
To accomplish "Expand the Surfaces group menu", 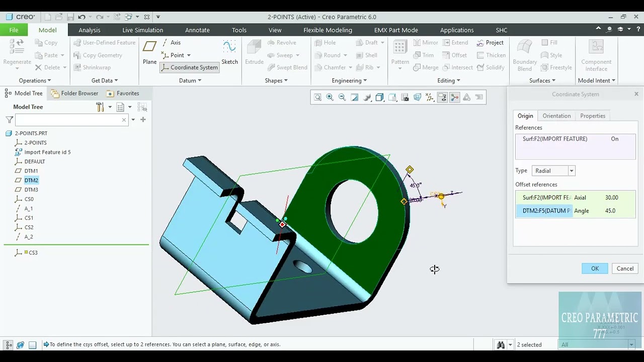I will 542,80.
